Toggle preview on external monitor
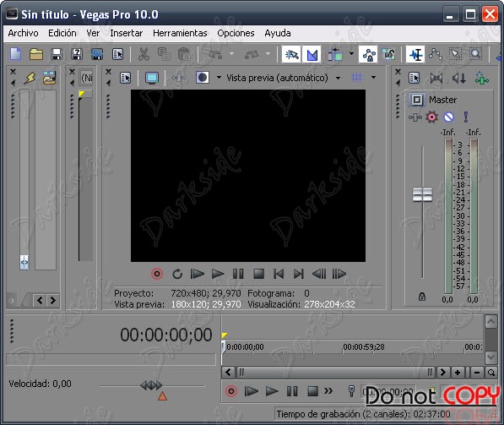The image size is (504, 425). tap(152, 78)
